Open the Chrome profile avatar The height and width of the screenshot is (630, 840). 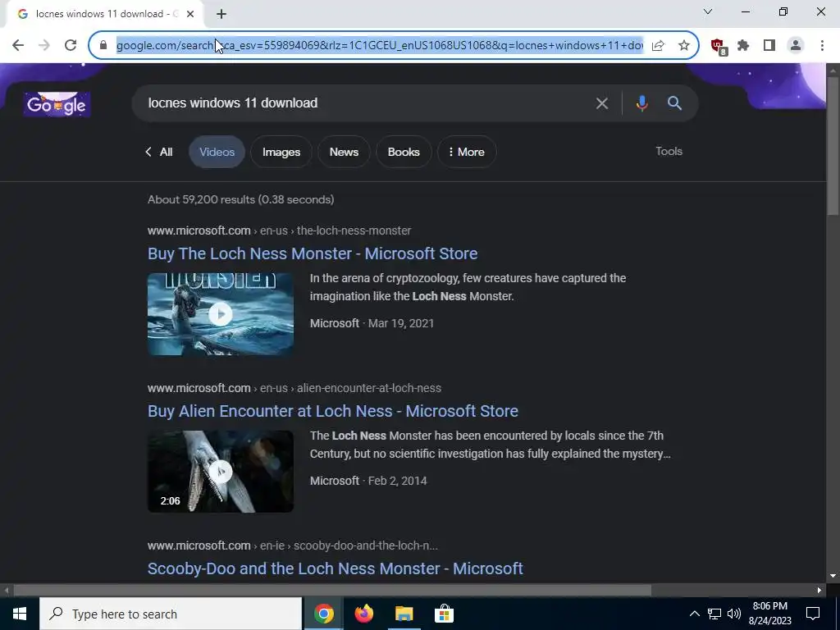[796, 46]
